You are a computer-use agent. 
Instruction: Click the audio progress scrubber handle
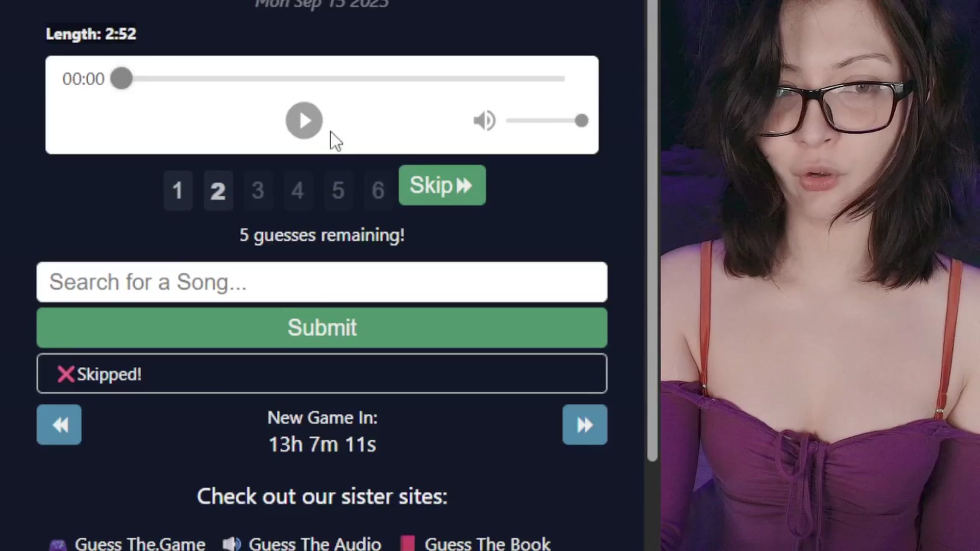pos(121,78)
